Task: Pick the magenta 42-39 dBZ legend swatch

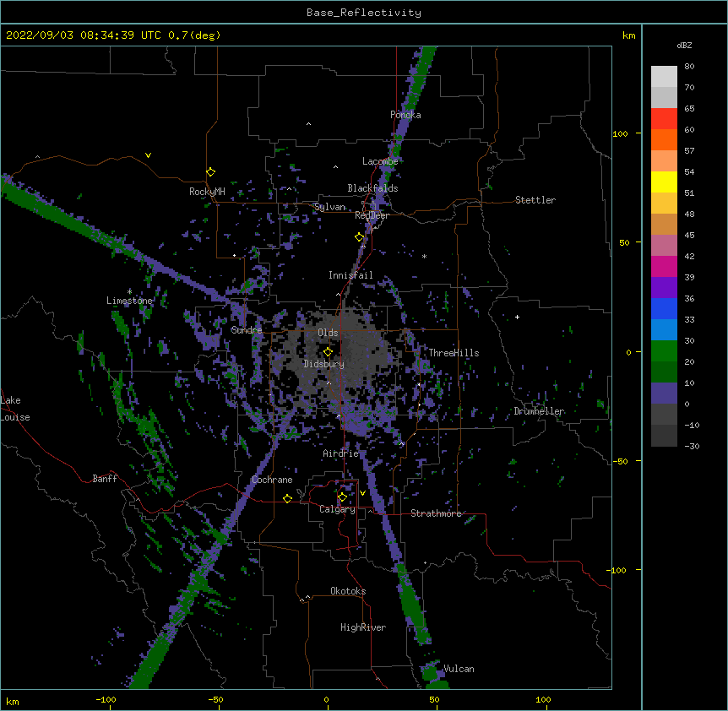Action: [664, 266]
